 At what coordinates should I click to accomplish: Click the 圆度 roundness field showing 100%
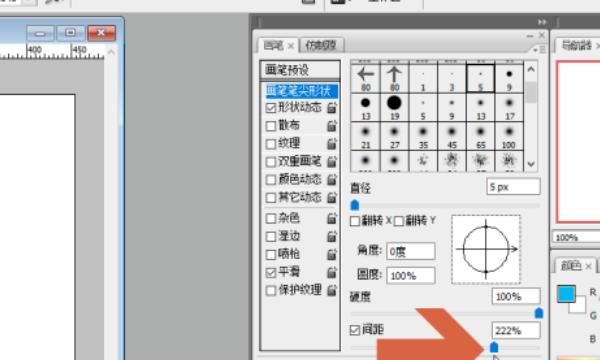point(411,275)
